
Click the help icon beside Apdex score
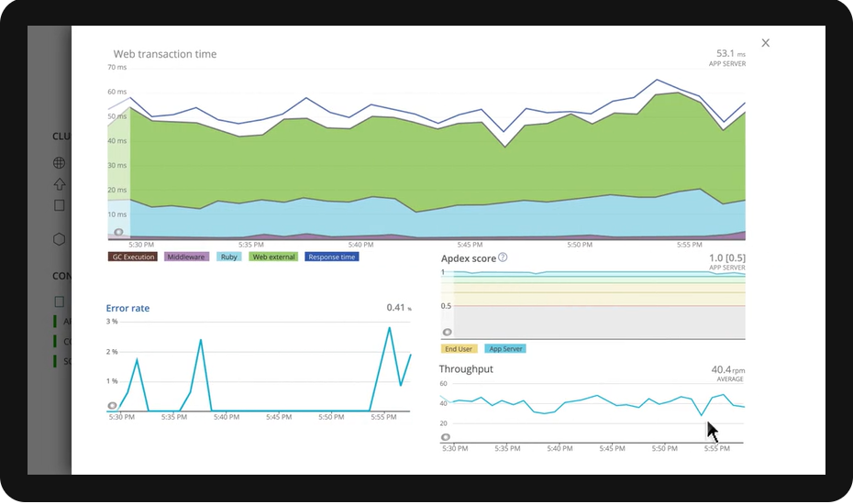point(503,257)
